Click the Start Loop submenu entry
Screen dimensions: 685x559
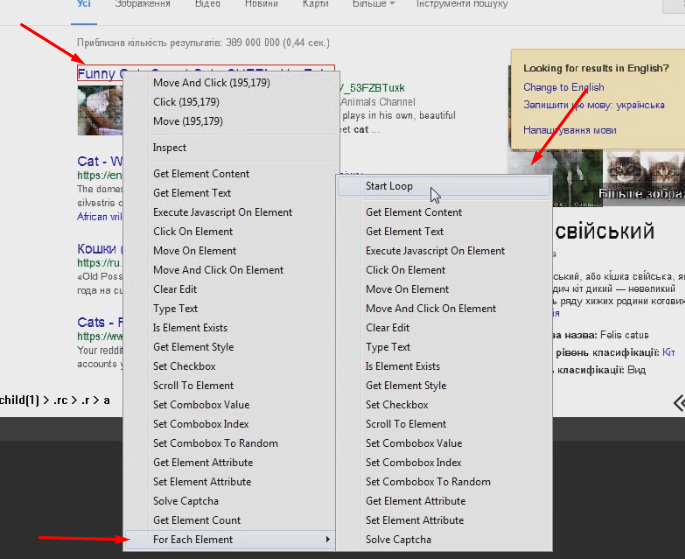(x=389, y=186)
